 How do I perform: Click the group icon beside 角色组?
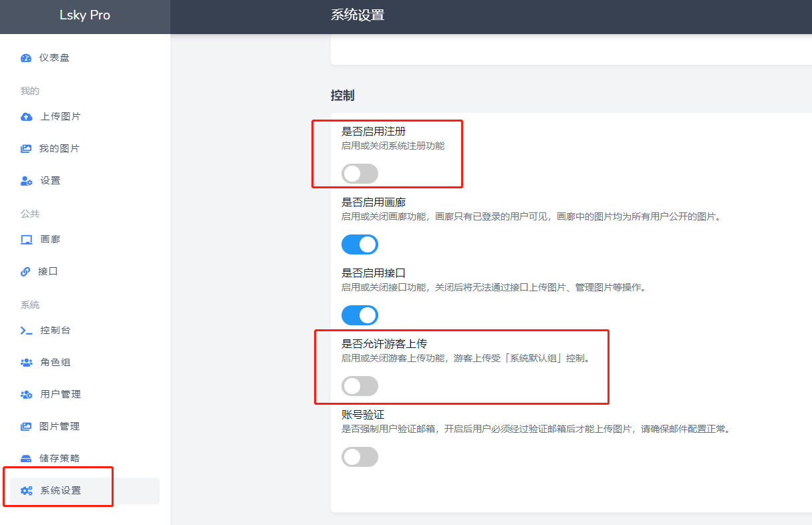26,363
